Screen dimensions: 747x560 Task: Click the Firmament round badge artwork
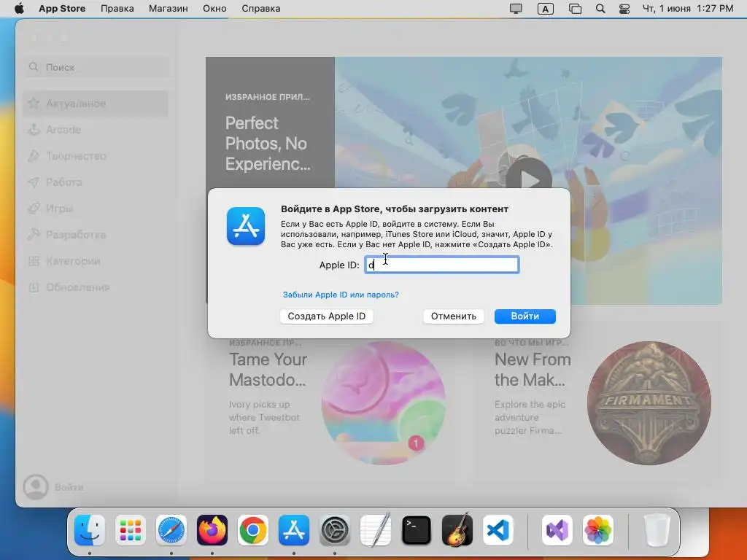coord(649,402)
